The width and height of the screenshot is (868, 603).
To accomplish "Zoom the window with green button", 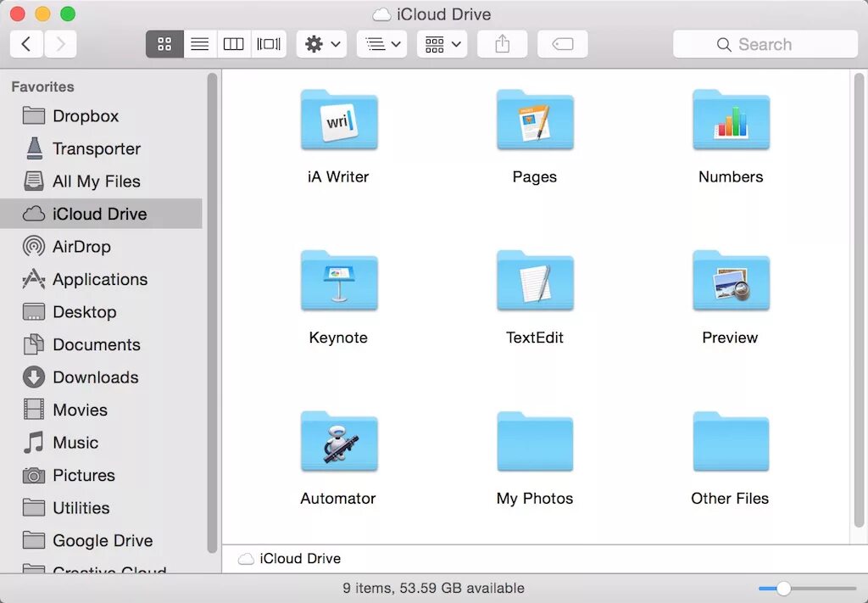I will 68,14.
